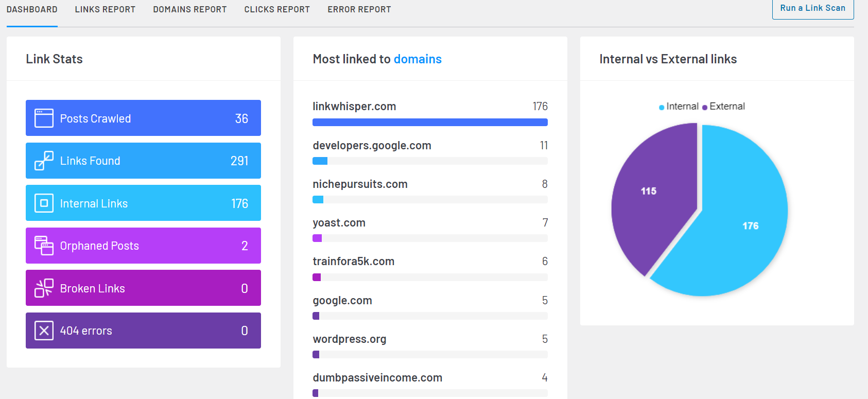Viewport: 868px width, 399px height.
Task: Click the Links Found chain icon
Action: 44,161
